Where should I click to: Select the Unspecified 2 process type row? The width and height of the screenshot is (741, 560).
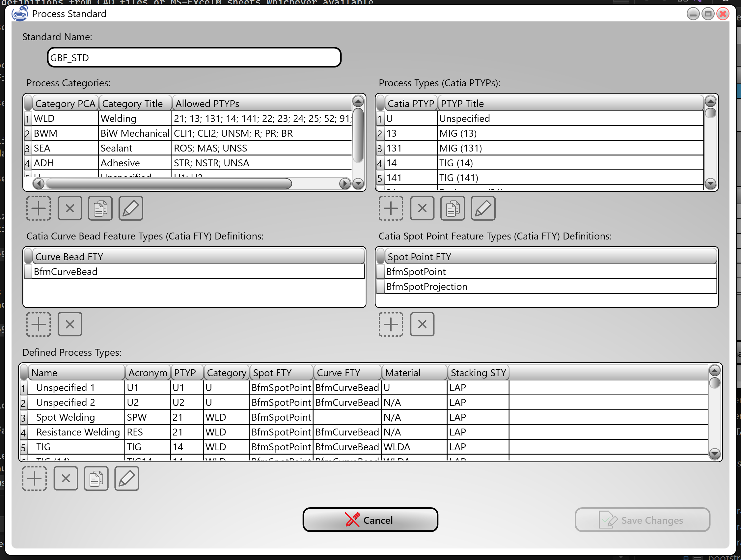[x=364, y=402]
